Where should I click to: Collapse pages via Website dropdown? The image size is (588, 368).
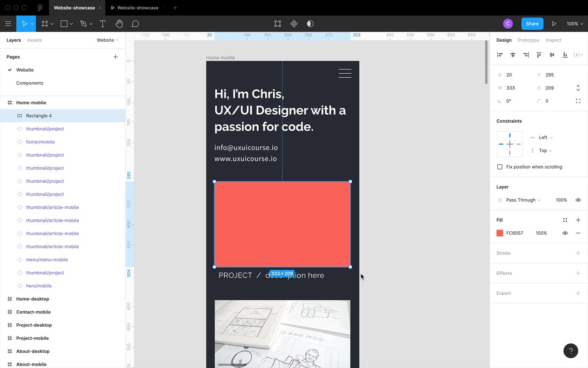[x=108, y=40]
